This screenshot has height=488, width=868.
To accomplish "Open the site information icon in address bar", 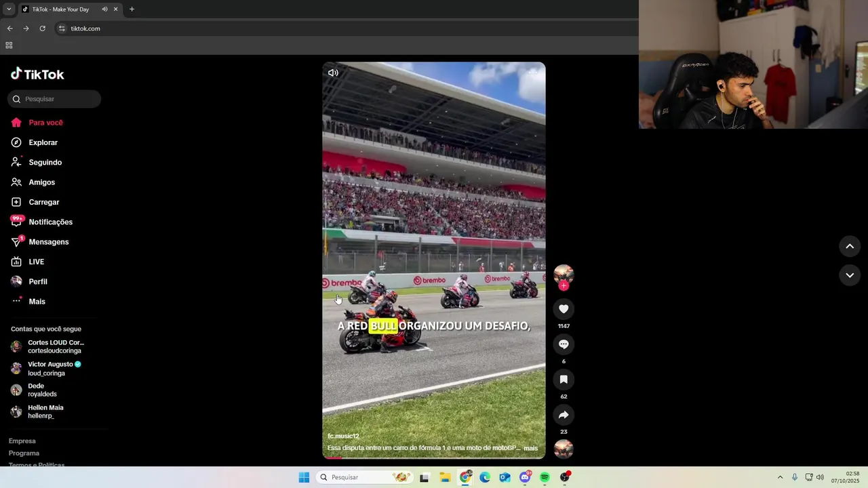I will (x=62, y=28).
